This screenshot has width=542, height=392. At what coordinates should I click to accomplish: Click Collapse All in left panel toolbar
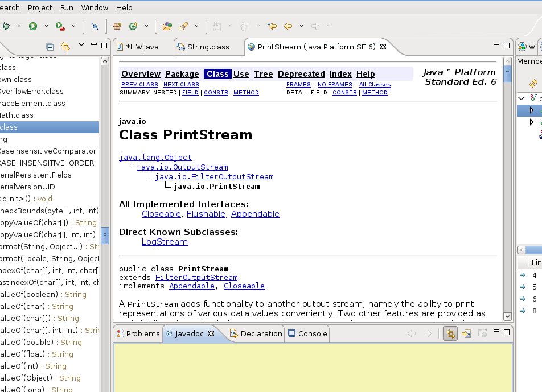[50, 47]
